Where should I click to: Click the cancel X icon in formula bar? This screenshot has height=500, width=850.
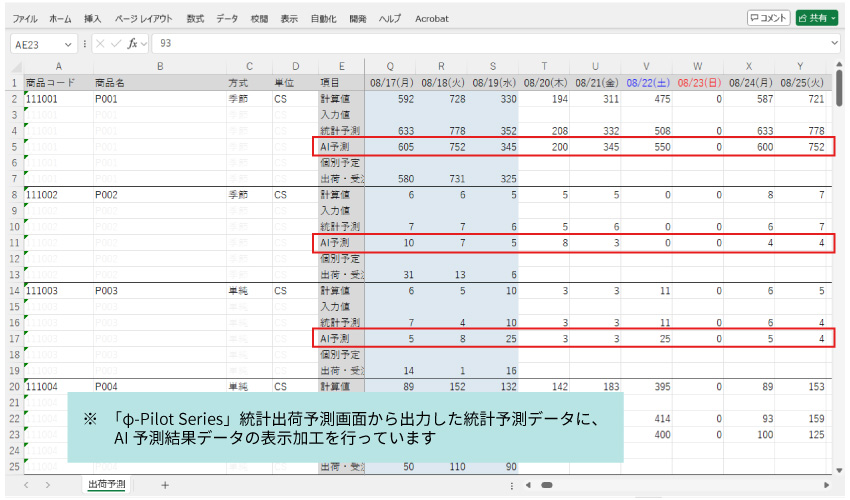100,43
